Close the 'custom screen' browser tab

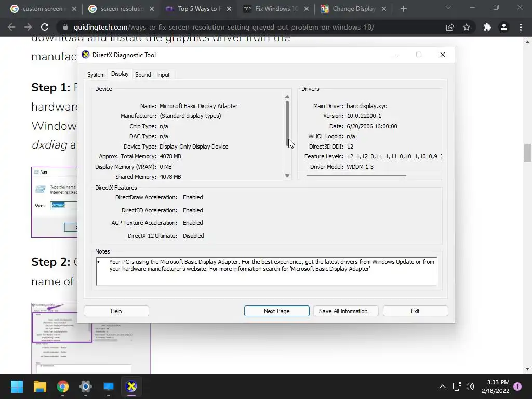74,9
